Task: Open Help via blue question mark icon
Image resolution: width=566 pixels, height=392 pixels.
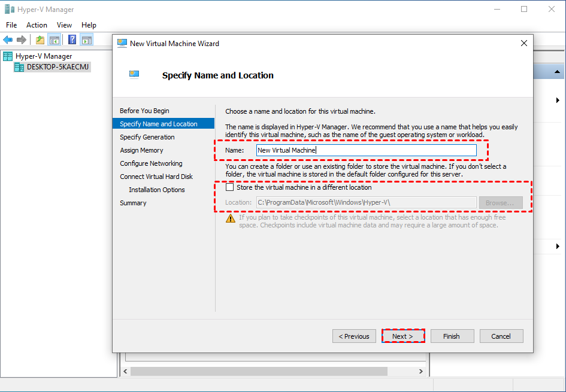Action: pyautogui.click(x=72, y=39)
